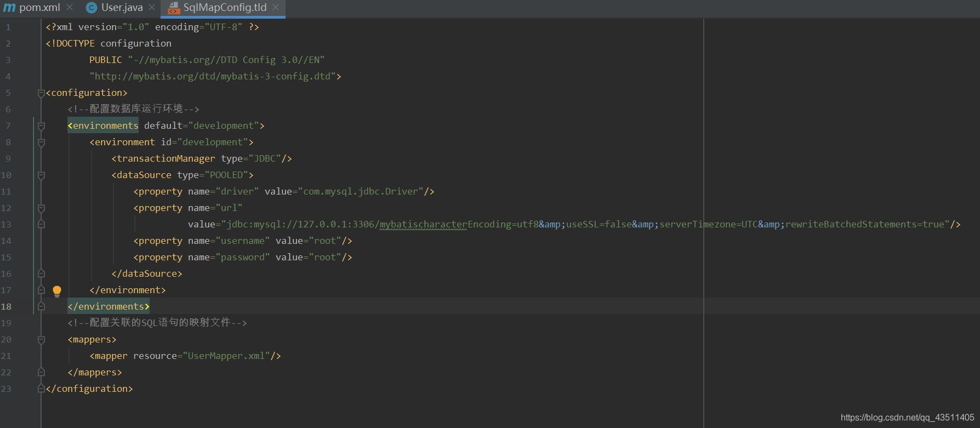The image size is (980, 428).
Task: Click the </dataSource> closing tag
Action: [x=147, y=273]
